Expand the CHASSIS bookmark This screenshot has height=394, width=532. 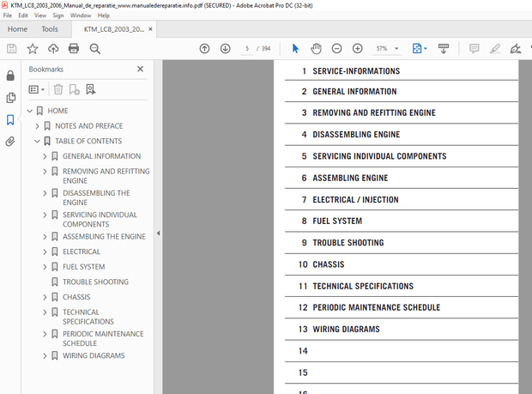[x=45, y=297]
